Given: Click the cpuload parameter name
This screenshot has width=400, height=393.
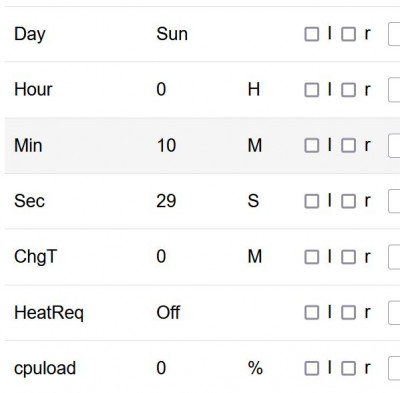Looking at the screenshot, I should (x=45, y=368).
